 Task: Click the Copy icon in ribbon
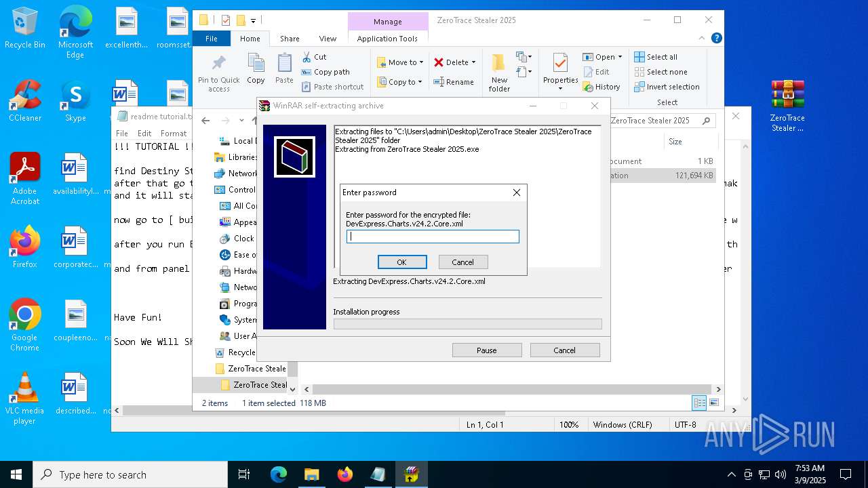coord(256,68)
